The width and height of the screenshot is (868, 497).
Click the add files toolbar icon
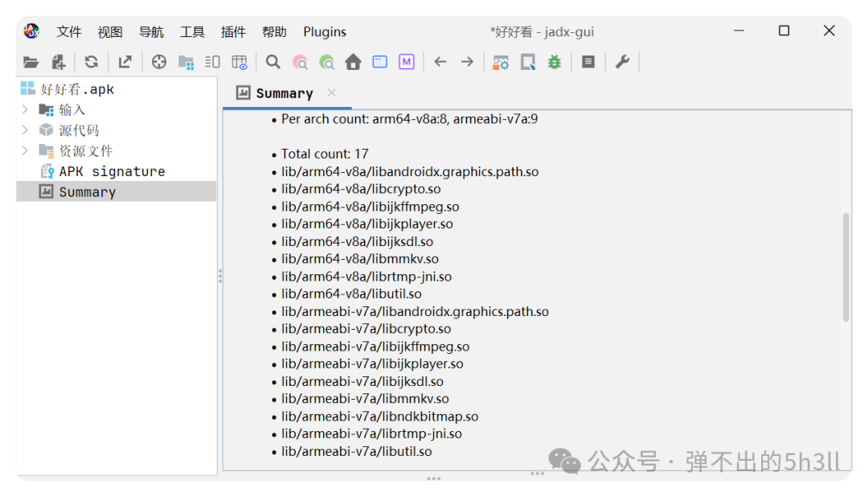59,62
